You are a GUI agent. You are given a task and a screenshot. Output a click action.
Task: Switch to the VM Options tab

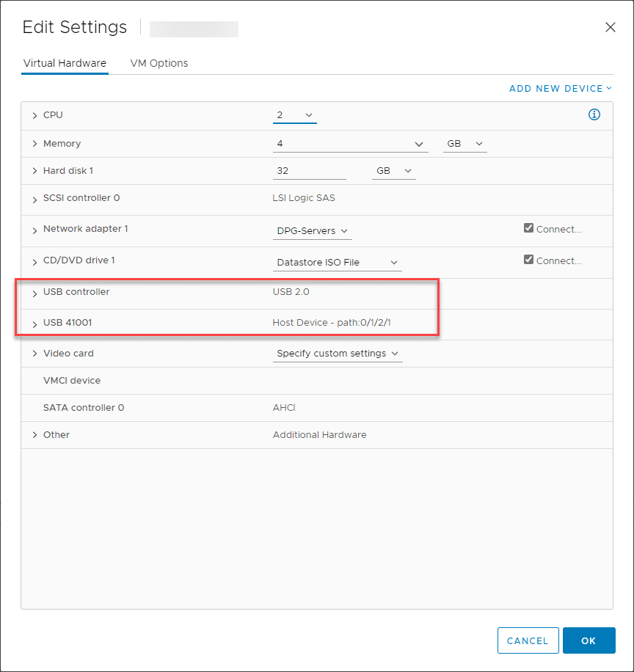(159, 63)
